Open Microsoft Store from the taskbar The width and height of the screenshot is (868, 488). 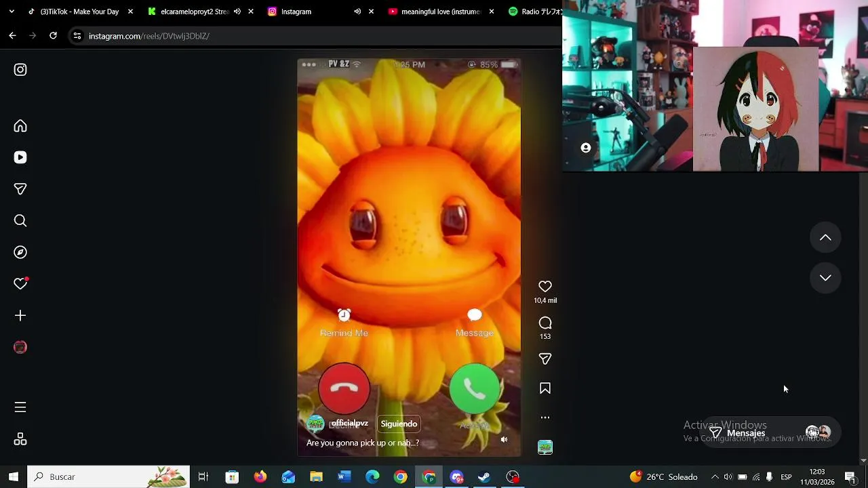coord(232,476)
